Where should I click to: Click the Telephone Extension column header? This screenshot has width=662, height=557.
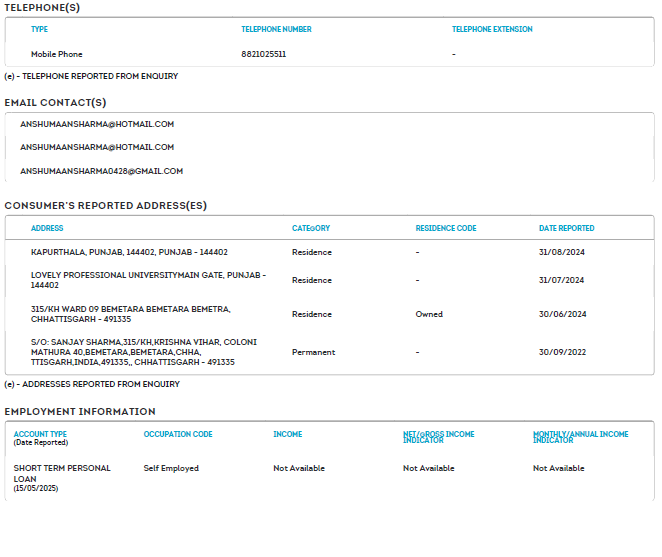pyautogui.click(x=492, y=29)
